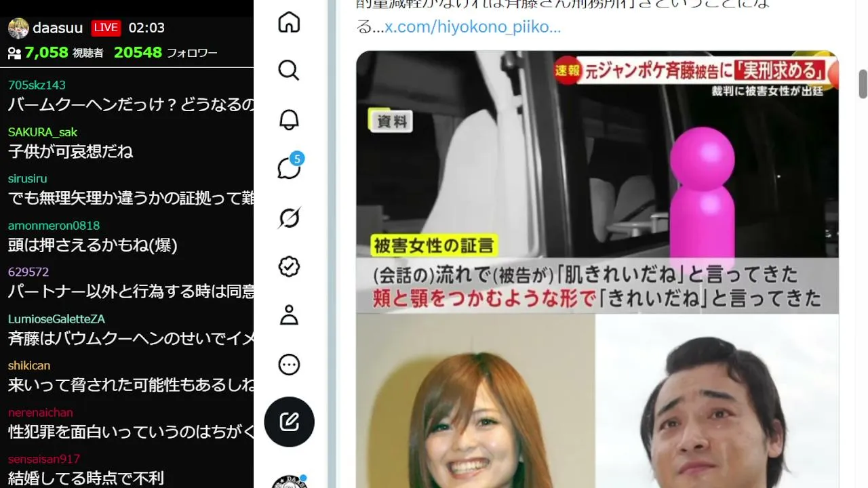Click chat username 705skz143
The height and width of the screenshot is (488, 868).
coord(37,85)
